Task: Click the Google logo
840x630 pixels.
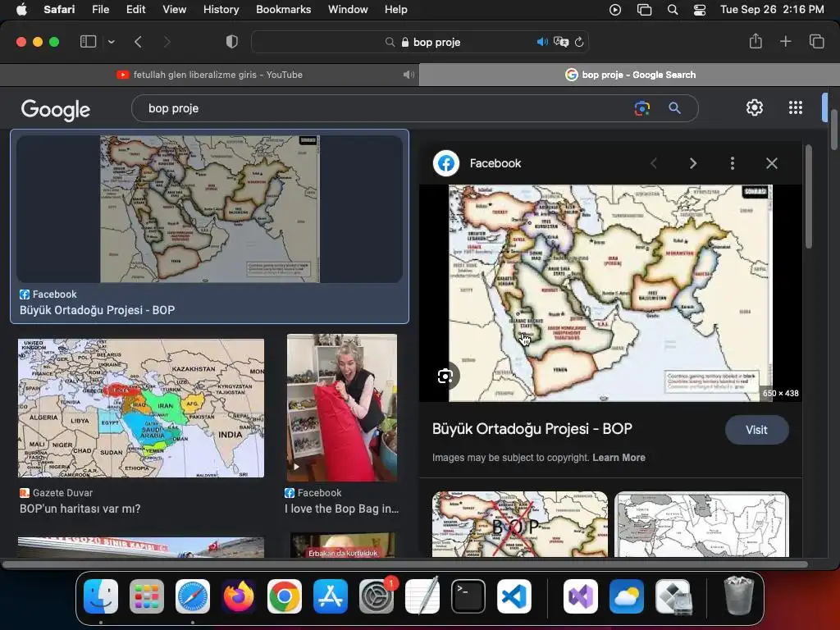Action: [56, 110]
